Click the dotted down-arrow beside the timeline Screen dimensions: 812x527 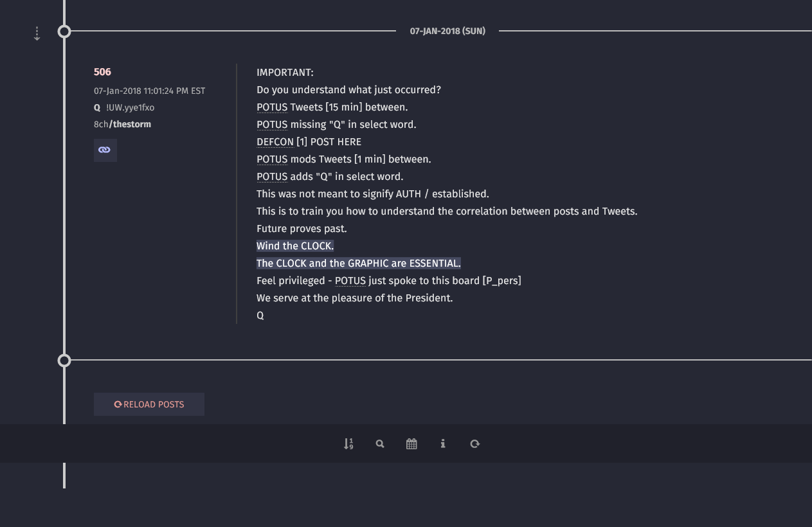[37, 33]
